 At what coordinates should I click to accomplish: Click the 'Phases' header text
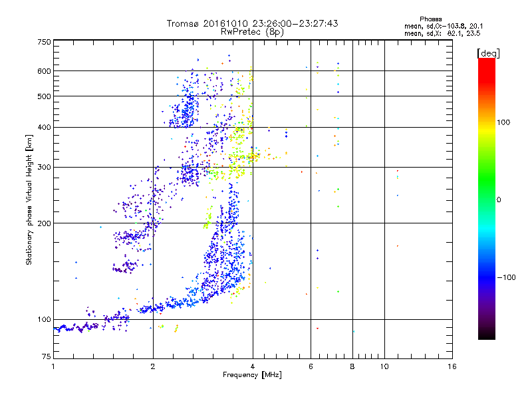tap(430, 19)
